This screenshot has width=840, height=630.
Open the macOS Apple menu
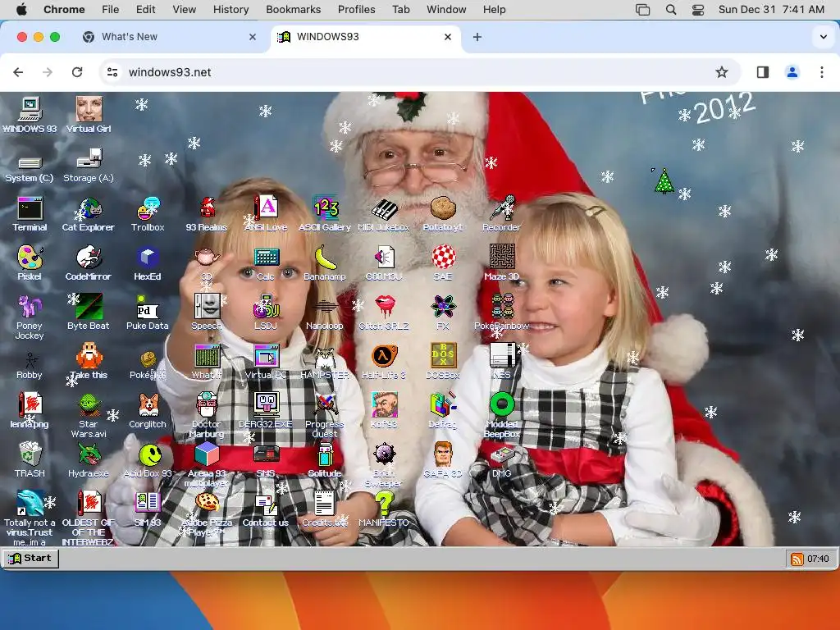pyautogui.click(x=21, y=9)
